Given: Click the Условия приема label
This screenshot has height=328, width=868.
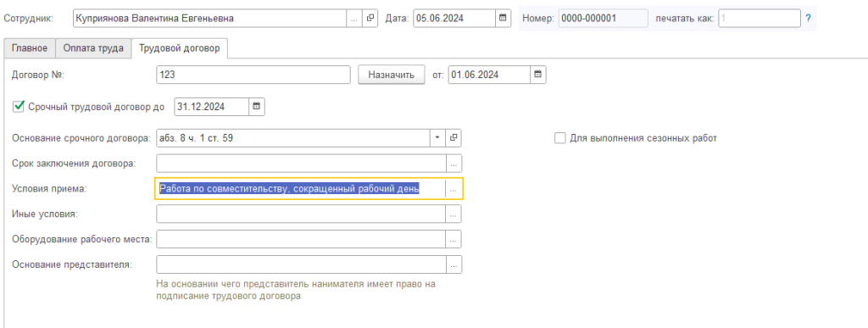Looking at the screenshot, I should [49, 189].
